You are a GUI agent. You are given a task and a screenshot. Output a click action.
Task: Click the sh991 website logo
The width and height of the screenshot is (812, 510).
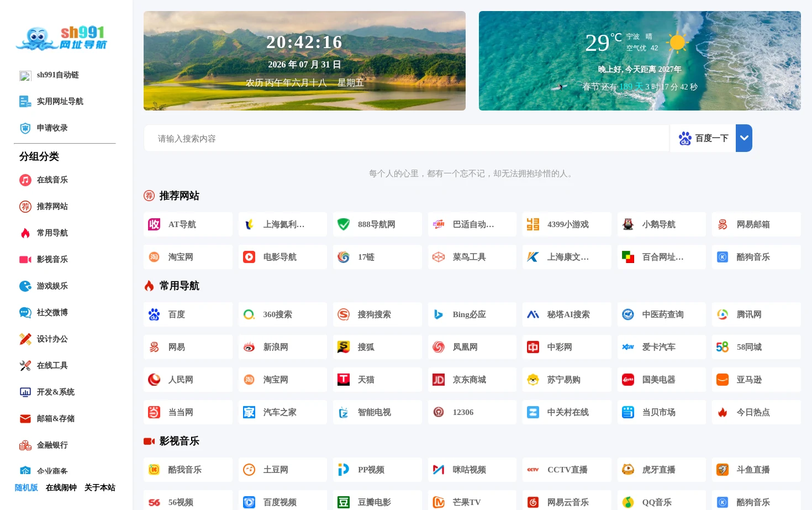pyautogui.click(x=61, y=38)
